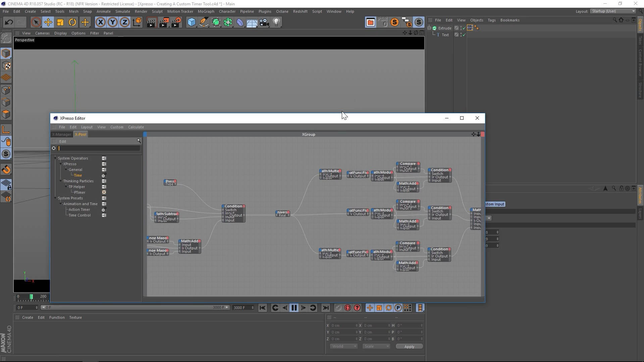This screenshot has height=362, width=644.
Task: Click the Cube primitive icon
Action: tap(192, 22)
